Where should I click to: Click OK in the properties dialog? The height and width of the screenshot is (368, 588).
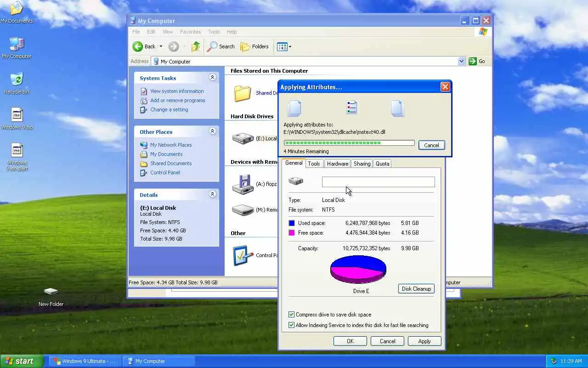point(350,341)
